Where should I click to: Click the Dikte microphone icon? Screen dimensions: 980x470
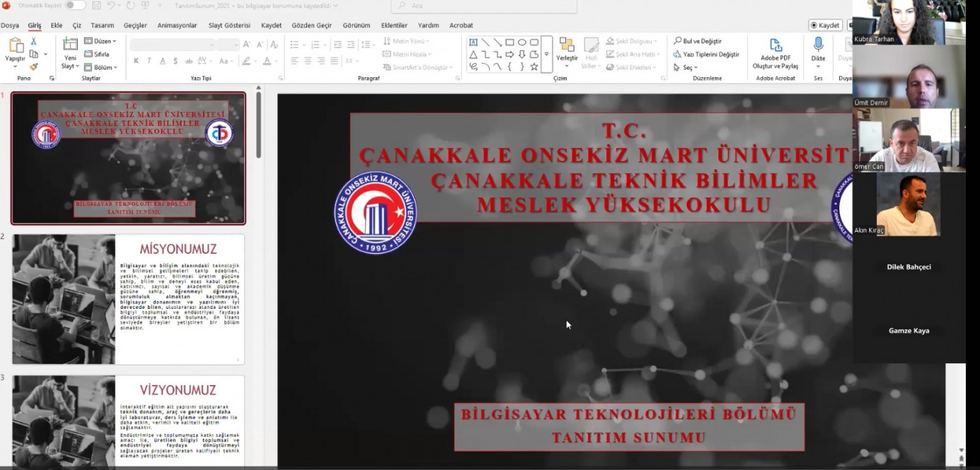coord(818,44)
